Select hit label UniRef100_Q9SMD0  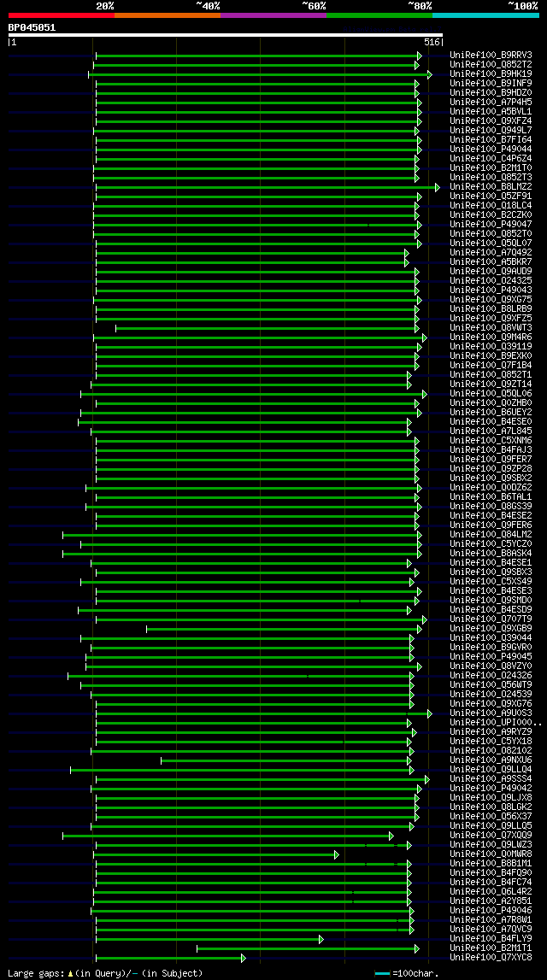491,601
